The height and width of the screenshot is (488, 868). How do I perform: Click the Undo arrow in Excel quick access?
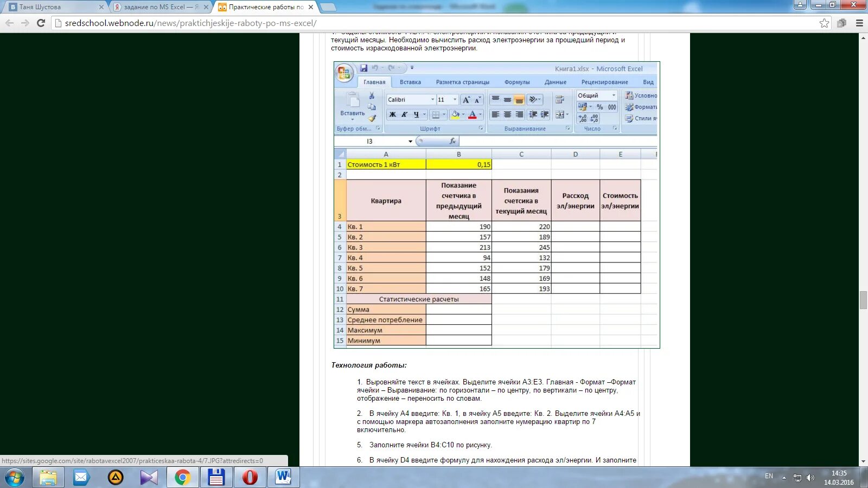[x=375, y=68]
